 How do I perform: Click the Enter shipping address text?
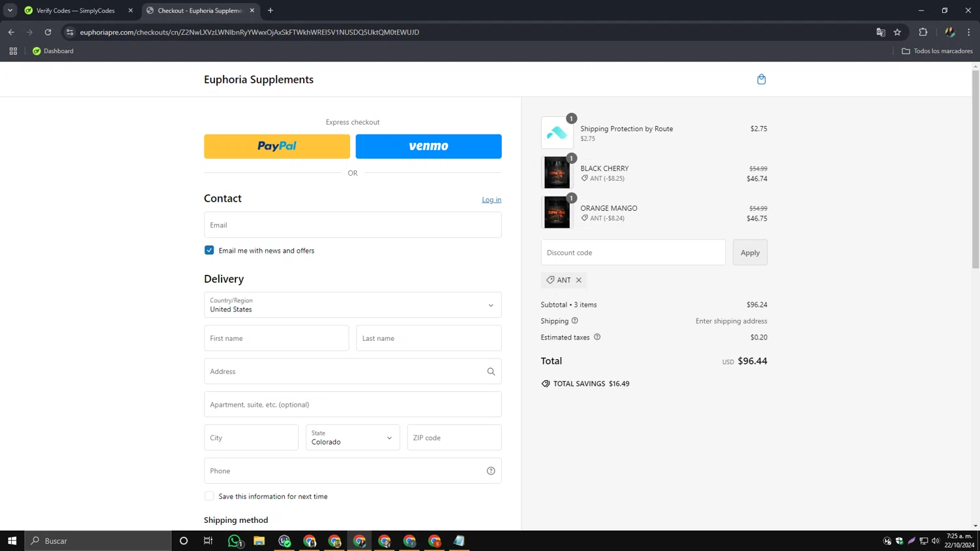point(732,321)
